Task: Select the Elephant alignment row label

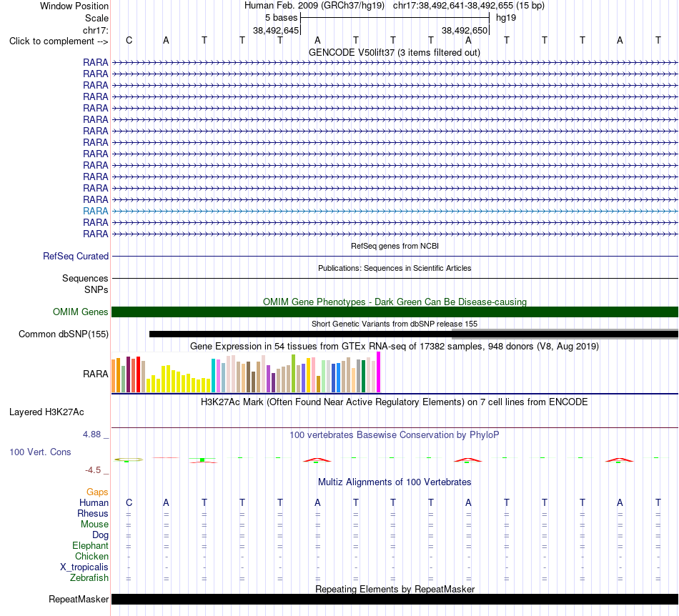Action: [90, 546]
